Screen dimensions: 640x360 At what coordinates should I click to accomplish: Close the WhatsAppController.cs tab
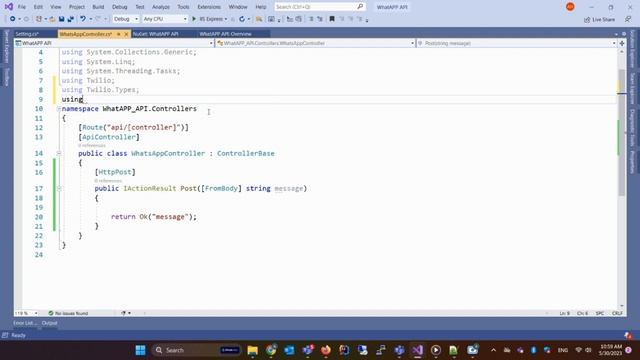[x=126, y=34]
